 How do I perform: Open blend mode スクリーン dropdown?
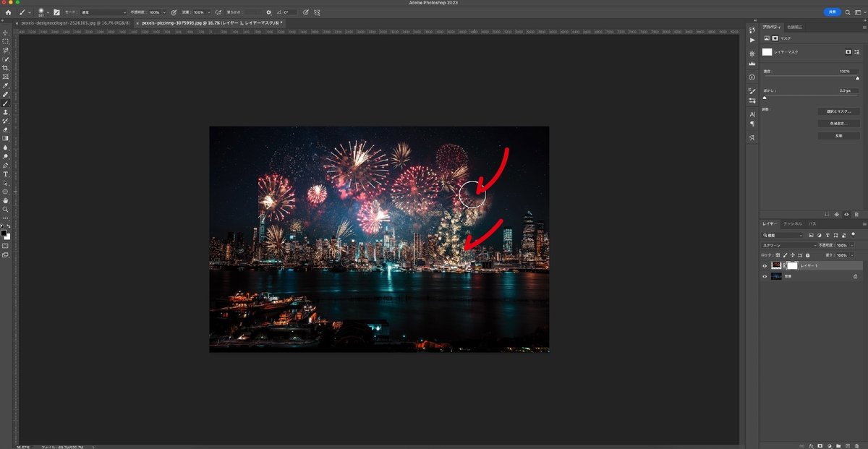[x=788, y=245]
